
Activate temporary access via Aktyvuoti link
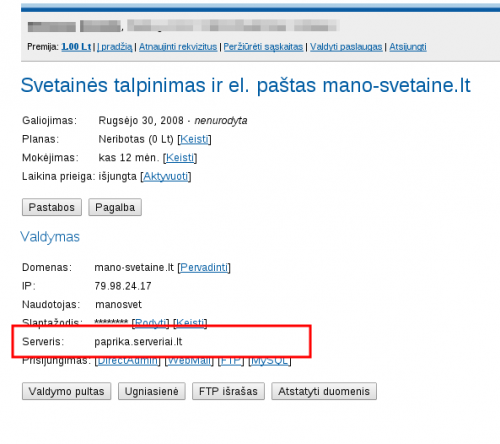click(x=166, y=176)
